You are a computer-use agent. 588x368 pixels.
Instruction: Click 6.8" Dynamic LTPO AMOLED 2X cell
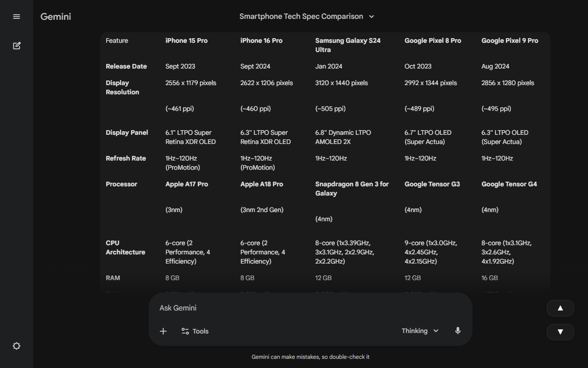(343, 137)
